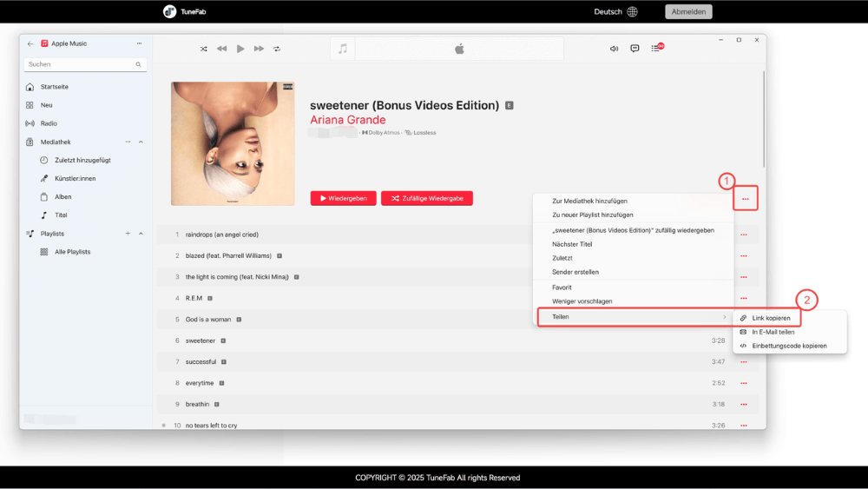Select Weniger vorschlagen

[x=582, y=301]
